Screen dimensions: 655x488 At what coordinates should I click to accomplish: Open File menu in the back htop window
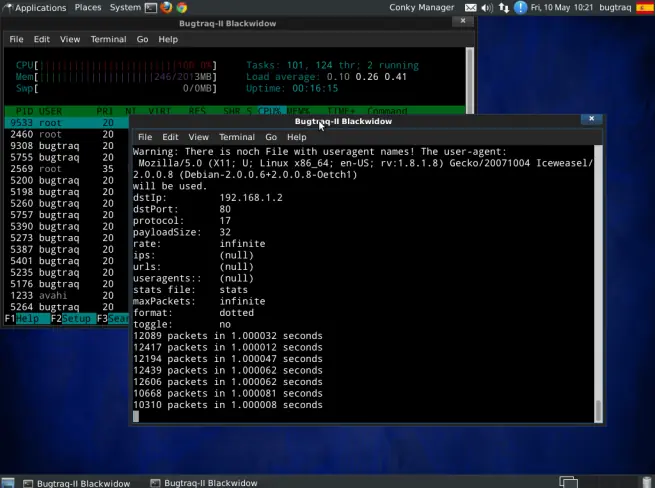point(16,39)
